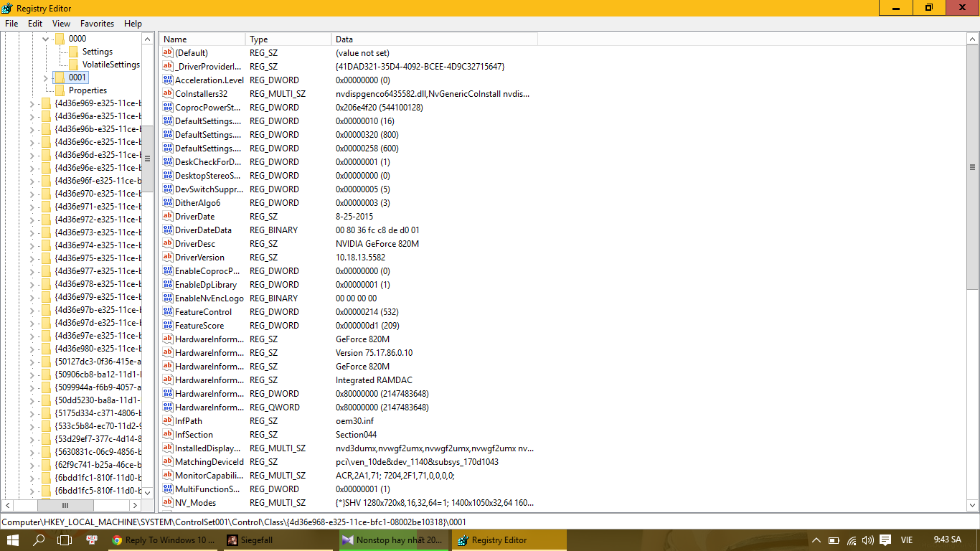Click the icon beside NV_Modes

(x=168, y=503)
